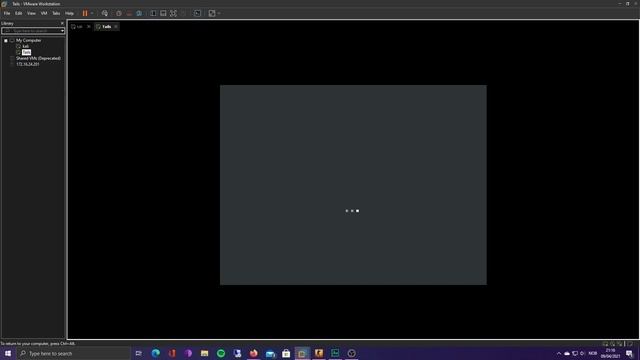Screen dimensions: 640x360
Task: Open the Tabs menu
Action: pos(56,13)
